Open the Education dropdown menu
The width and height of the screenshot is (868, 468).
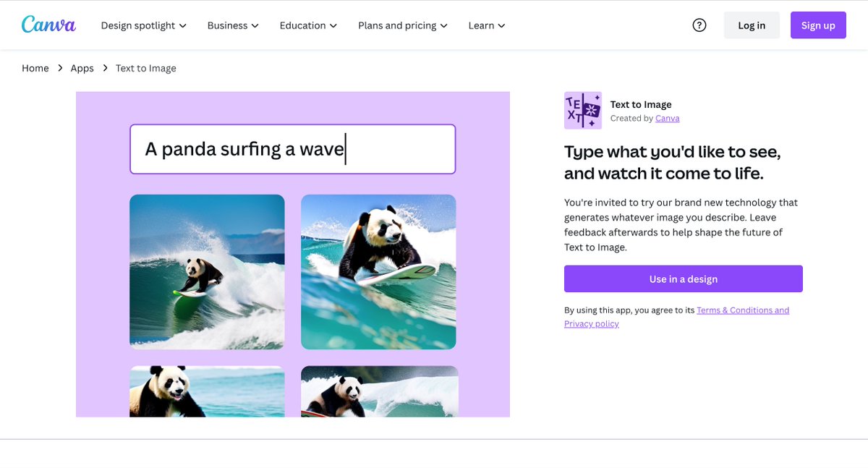(309, 25)
